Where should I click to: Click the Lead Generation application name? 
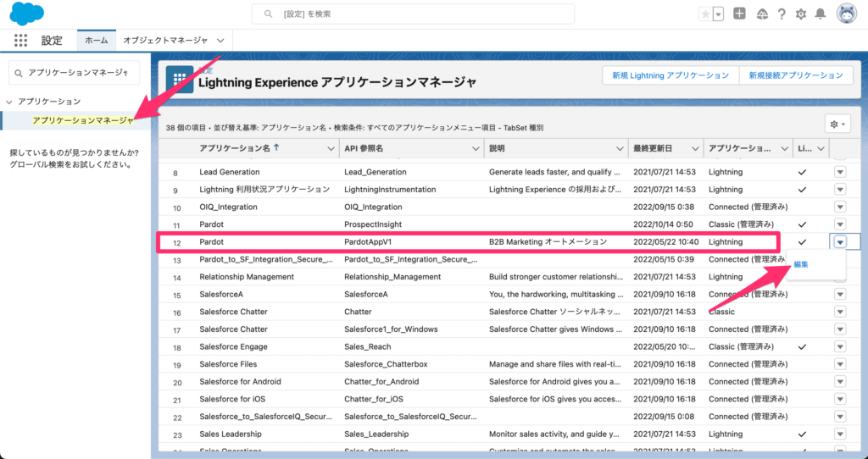pyautogui.click(x=229, y=172)
